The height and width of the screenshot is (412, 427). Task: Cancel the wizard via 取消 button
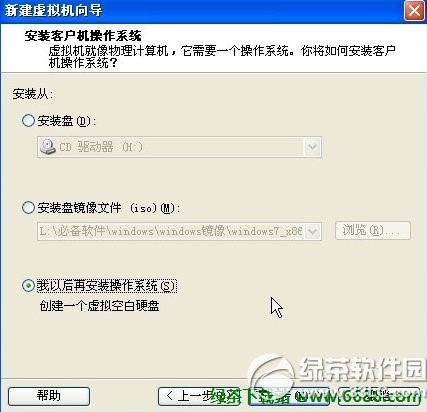(379, 396)
